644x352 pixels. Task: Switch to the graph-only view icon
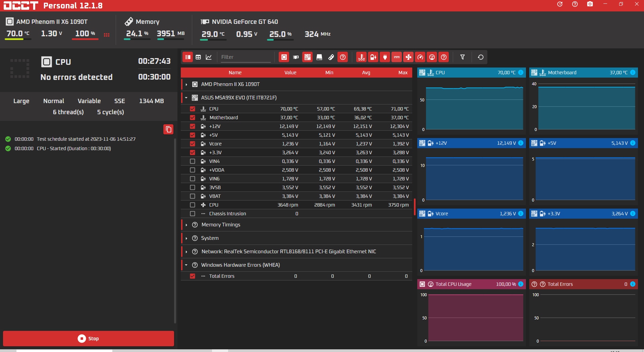point(209,57)
